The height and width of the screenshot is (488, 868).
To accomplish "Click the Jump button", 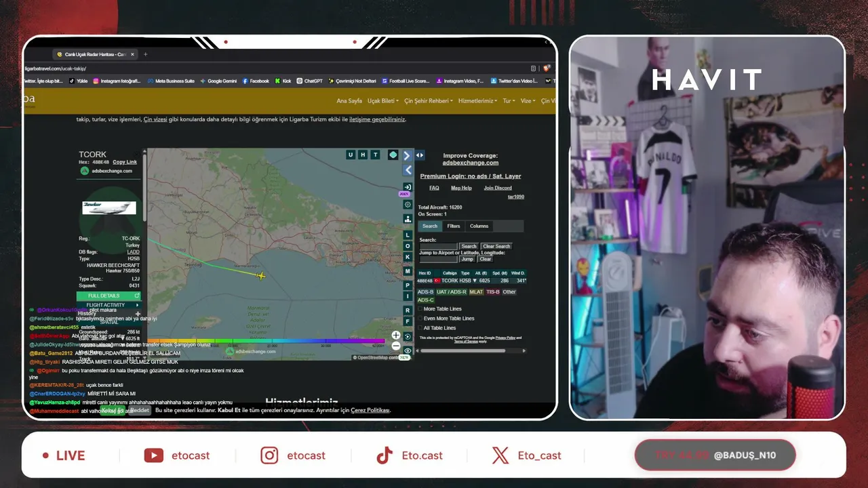I will (x=467, y=259).
